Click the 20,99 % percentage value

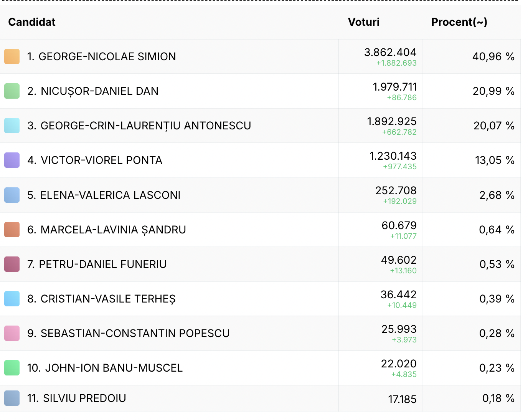493,91
